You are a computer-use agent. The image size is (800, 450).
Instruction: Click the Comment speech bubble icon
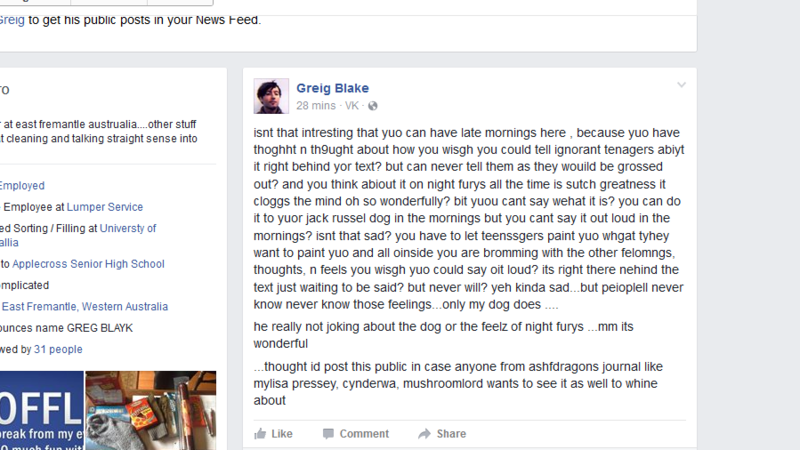(x=328, y=434)
